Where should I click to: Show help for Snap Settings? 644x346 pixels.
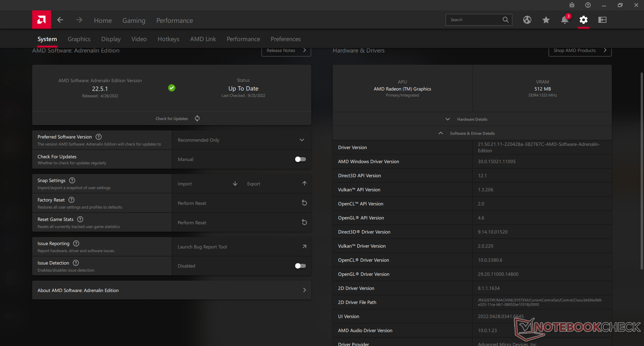coord(72,180)
